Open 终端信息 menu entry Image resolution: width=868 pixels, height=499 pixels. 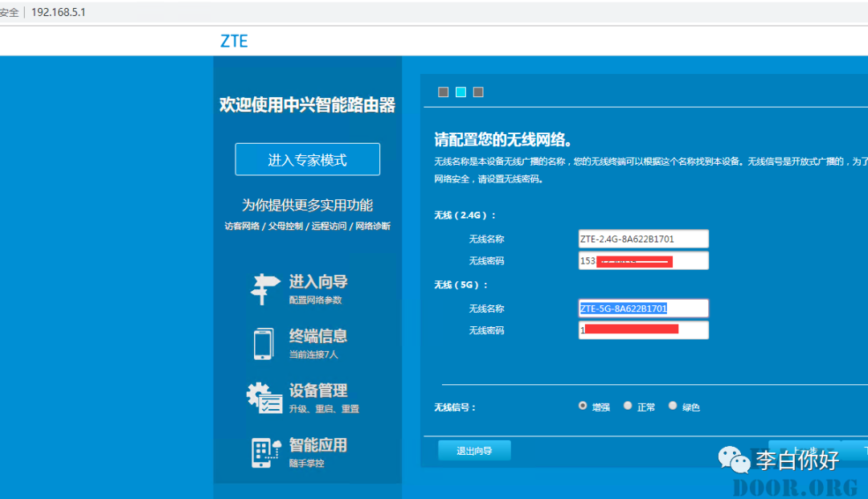click(317, 336)
